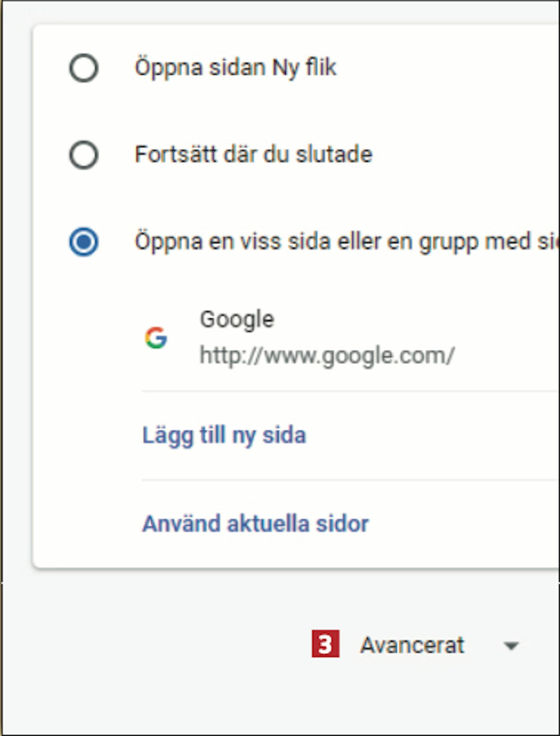The height and width of the screenshot is (736, 560).
Task: Click the Lägg till ny sida link
Action: click(224, 435)
